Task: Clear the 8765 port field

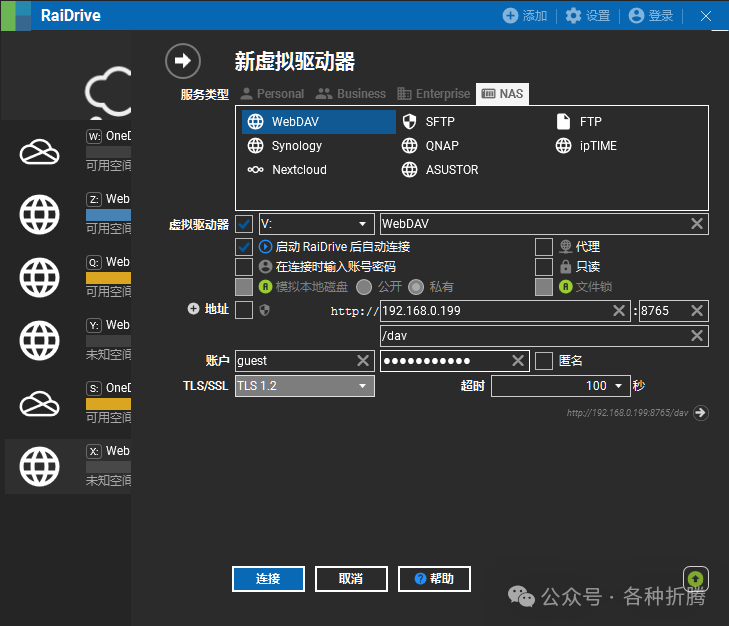Action: tap(696, 311)
